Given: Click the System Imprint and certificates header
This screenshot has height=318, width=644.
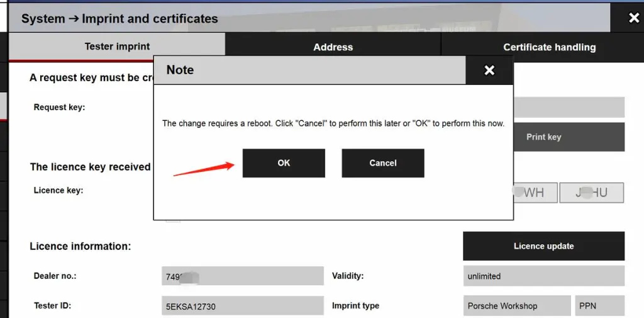Looking at the screenshot, I should 119,19.
